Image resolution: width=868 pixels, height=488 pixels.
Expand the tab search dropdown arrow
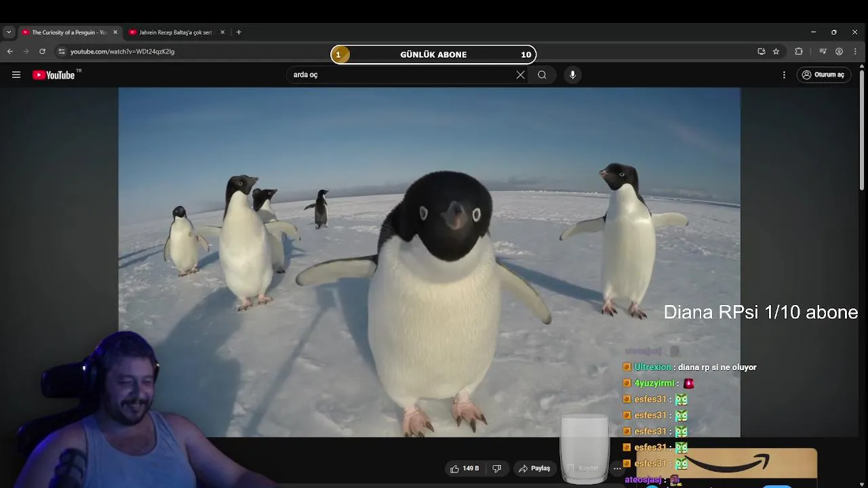pyautogui.click(x=9, y=32)
